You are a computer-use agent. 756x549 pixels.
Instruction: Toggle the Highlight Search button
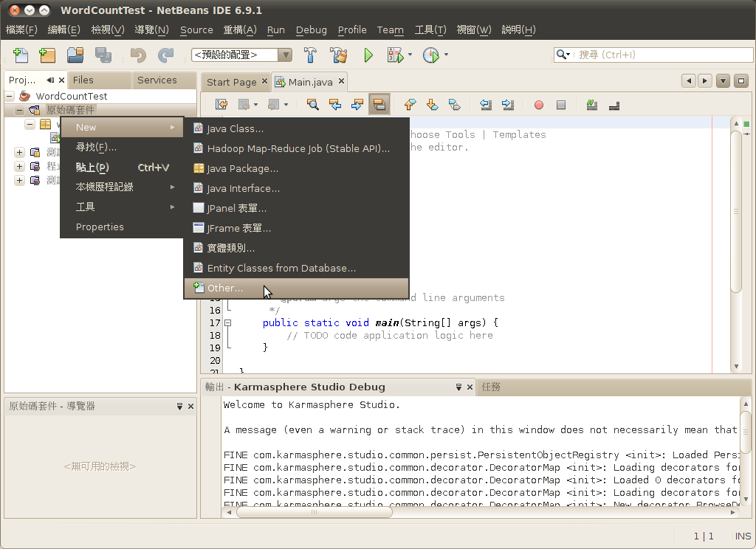pos(379,104)
